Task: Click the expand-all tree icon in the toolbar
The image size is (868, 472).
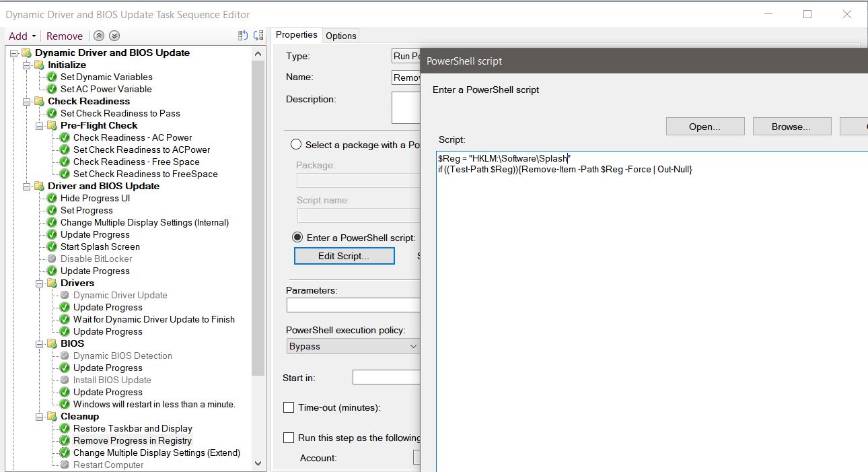Action: (258, 36)
